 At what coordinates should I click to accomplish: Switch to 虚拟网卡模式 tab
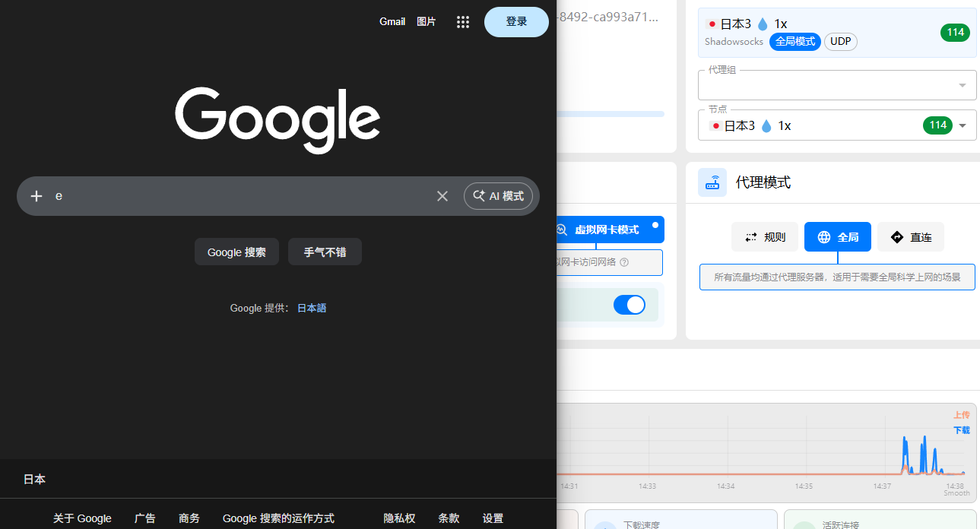click(606, 230)
